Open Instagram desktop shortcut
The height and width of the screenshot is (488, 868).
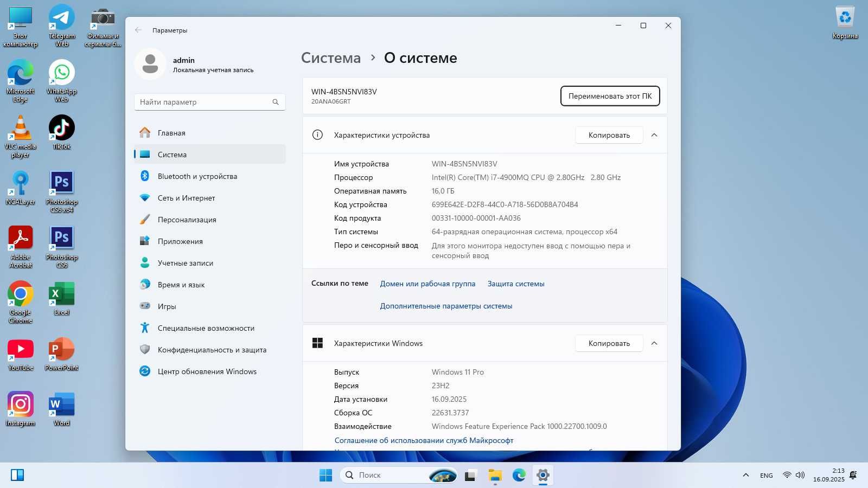tap(21, 409)
